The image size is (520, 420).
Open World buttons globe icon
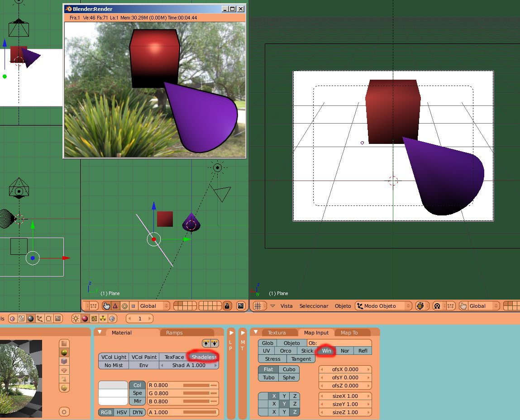pyautogui.click(x=112, y=319)
